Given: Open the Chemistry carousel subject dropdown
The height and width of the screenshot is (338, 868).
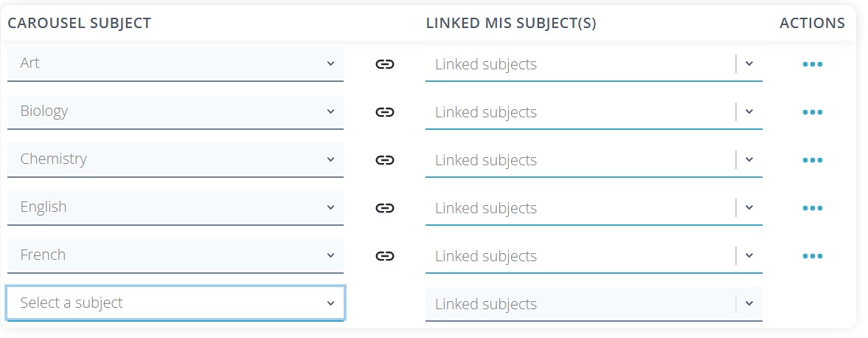Looking at the screenshot, I should point(175,159).
